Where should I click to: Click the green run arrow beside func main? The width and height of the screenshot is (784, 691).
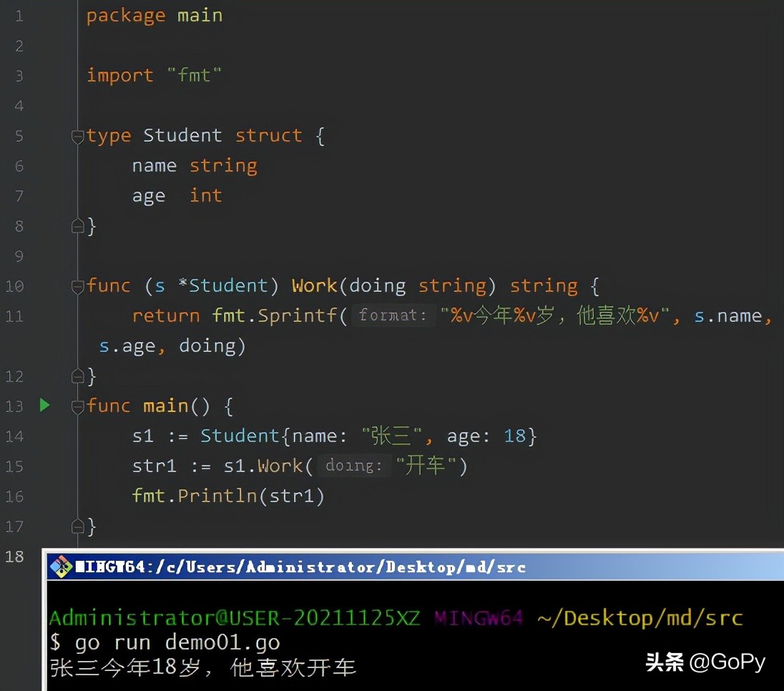point(44,406)
